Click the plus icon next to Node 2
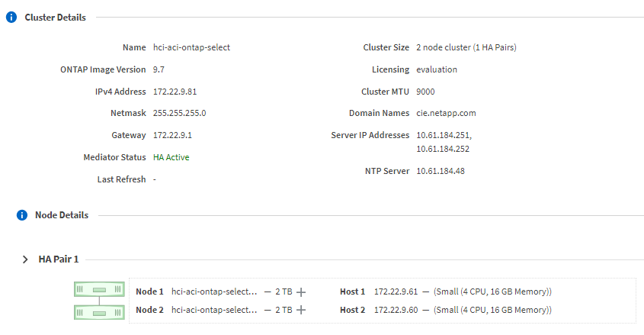Screen dimensions: 644x335 pyautogui.click(x=301, y=310)
